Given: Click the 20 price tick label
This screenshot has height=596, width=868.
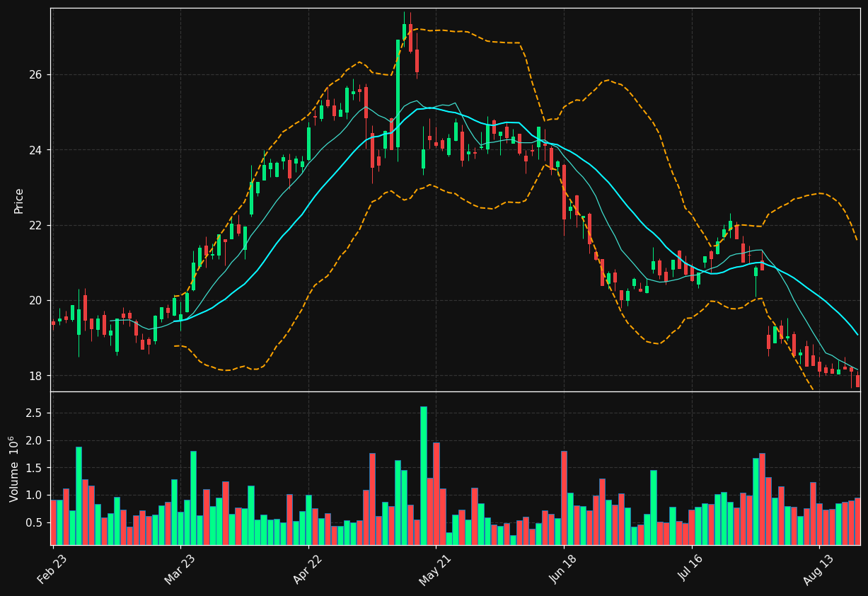Looking at the screenshot, I should click(x=36, y=300).
